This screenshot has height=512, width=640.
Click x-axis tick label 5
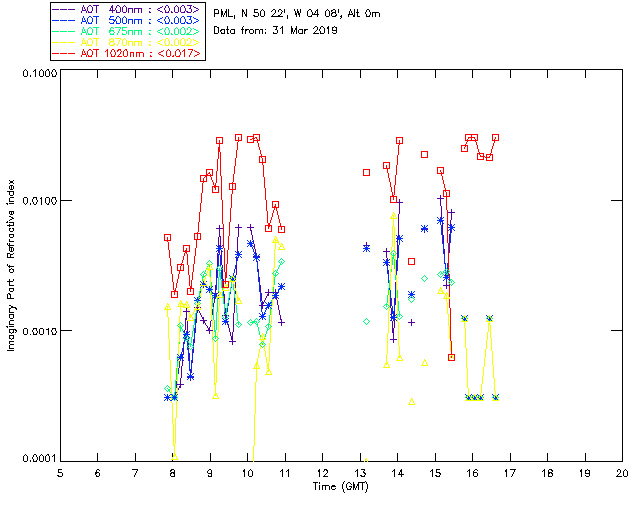[x=60, y=473]
